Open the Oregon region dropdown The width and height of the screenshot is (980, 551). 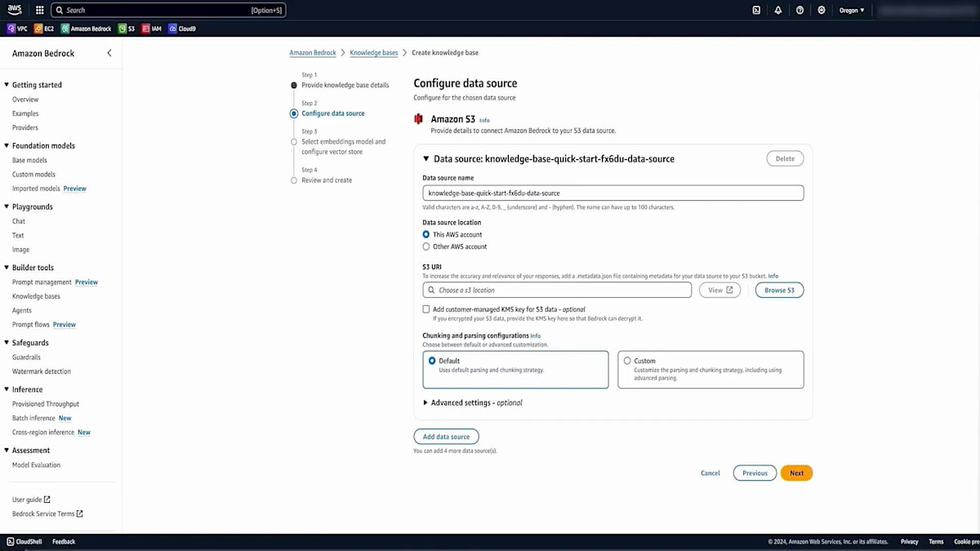(x=852, y=11)
